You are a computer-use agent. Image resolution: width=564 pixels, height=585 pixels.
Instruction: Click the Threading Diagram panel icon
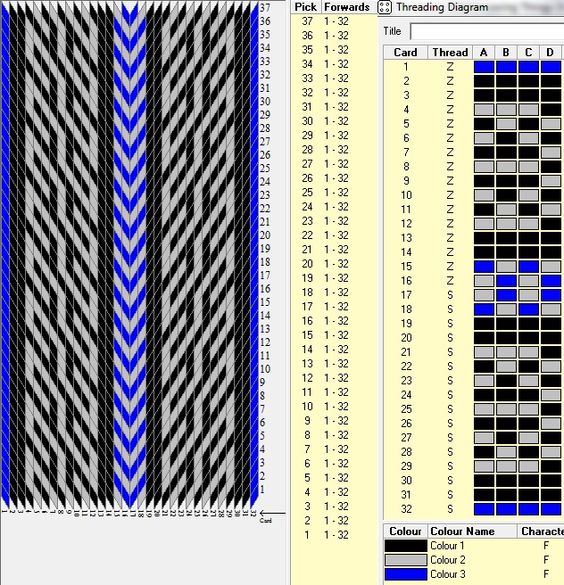coord(384,7)
